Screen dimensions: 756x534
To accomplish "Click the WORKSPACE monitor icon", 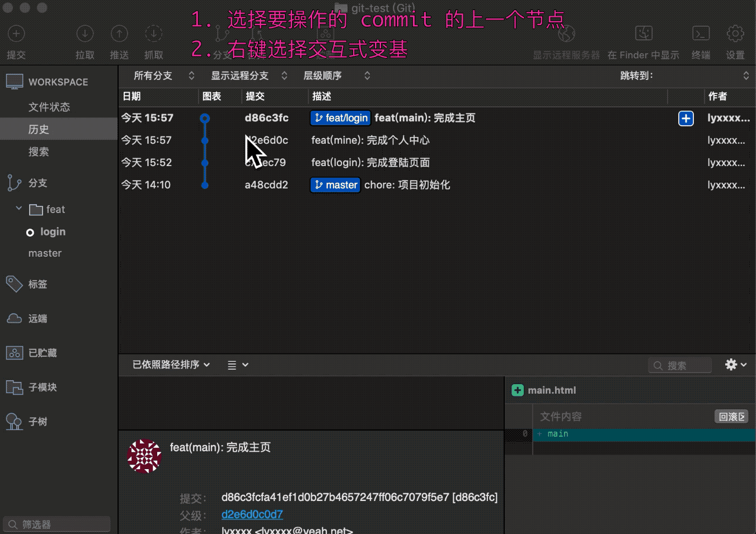I will [x=15, y=82].
